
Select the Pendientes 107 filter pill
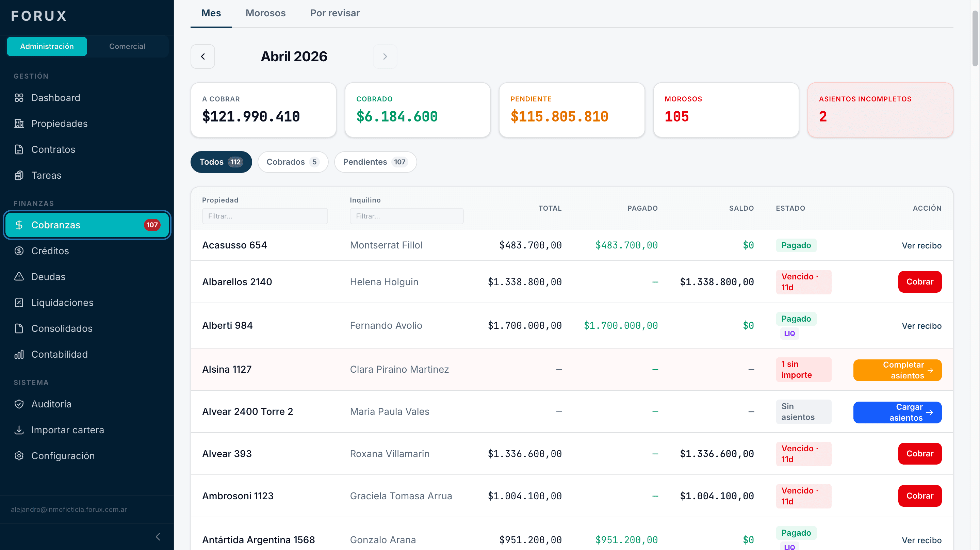click(x=375, y=162)
